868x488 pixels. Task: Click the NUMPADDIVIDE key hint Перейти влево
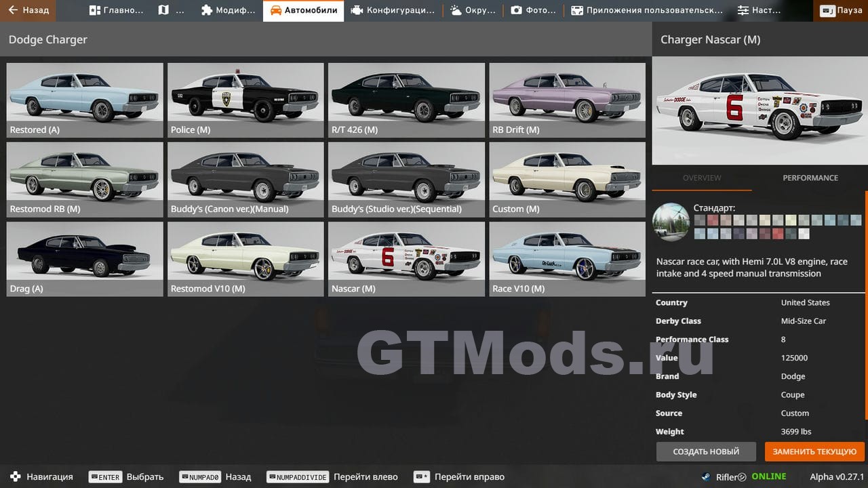pos(298,477)
